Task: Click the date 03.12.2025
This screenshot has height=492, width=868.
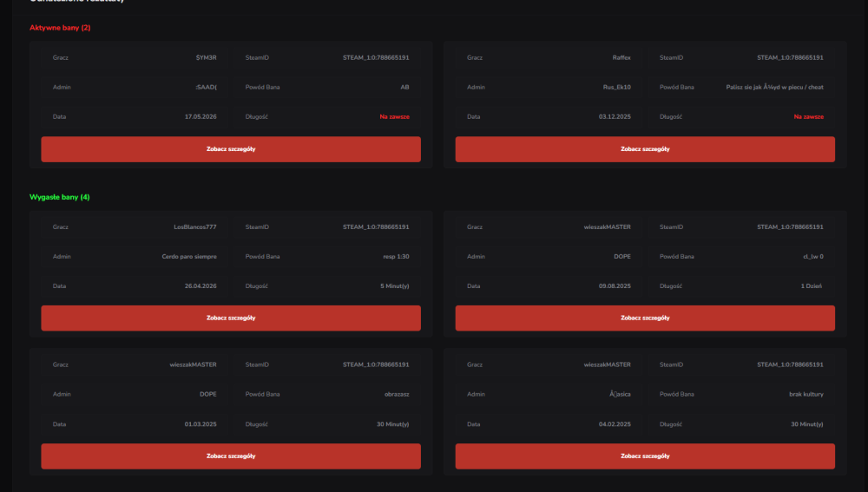Action: click(615, 117)
